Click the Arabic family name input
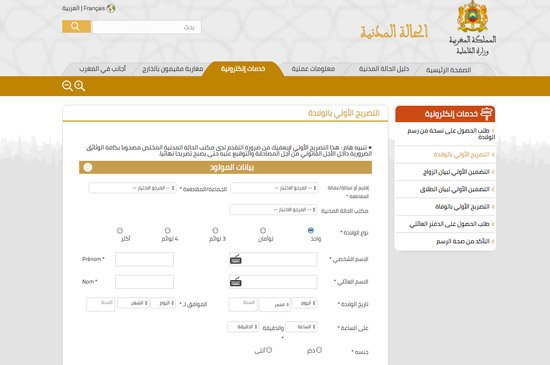550x365 pixels. point(273,282)
